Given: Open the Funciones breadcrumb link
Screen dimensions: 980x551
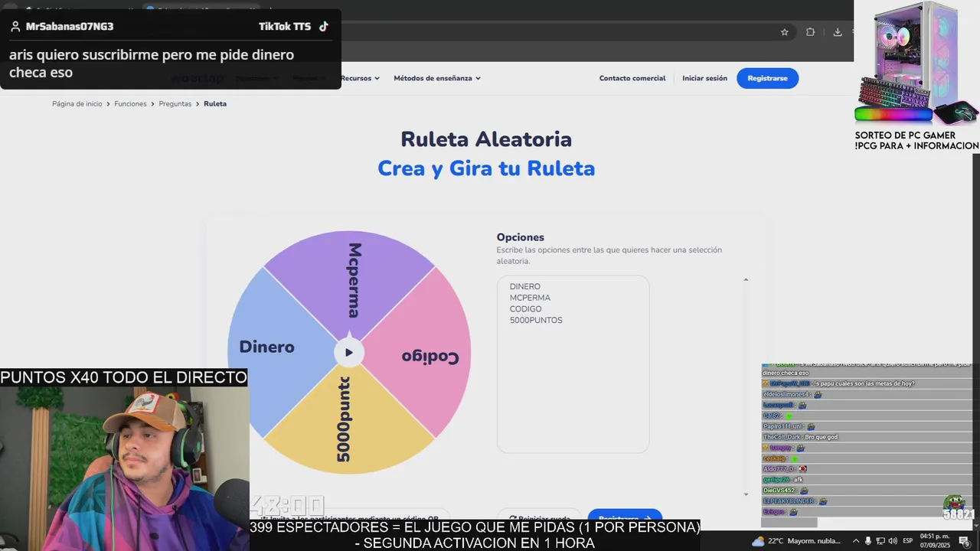Looking at the screenshot, I should [130, 103].
